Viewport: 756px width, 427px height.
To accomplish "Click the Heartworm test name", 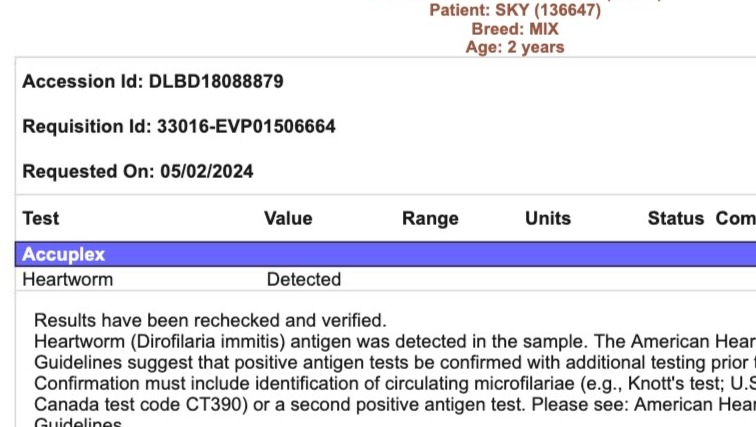I will pyautogui.click(x=68, y=280).
